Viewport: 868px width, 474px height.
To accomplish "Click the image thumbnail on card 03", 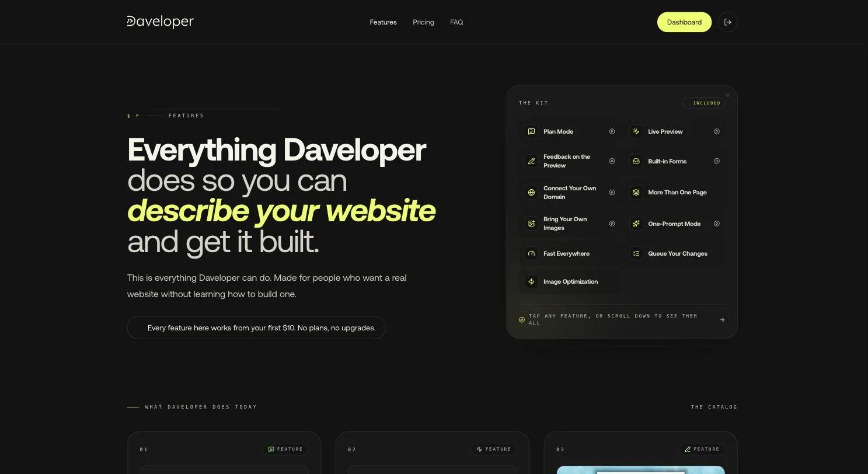I will coord(640,470).
